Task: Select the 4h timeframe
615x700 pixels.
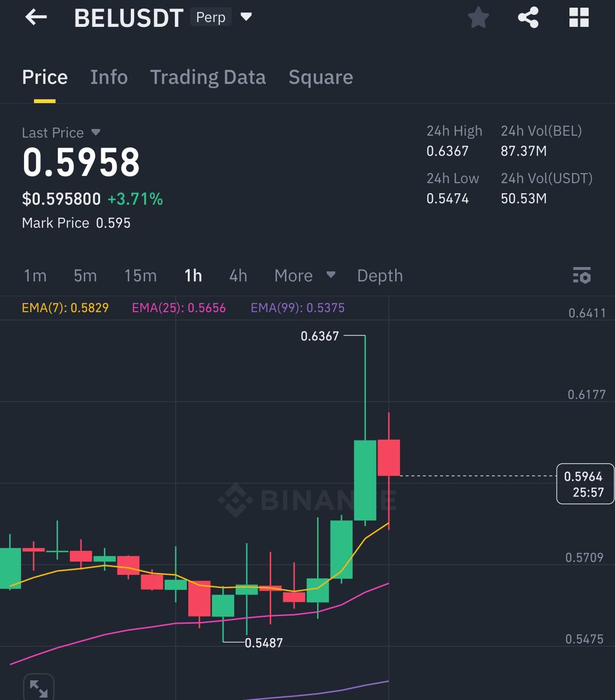Action: point(238,276)
